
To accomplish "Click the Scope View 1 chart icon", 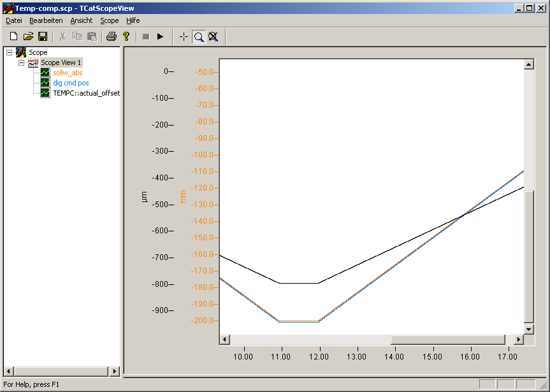I will tap(33, 63).
